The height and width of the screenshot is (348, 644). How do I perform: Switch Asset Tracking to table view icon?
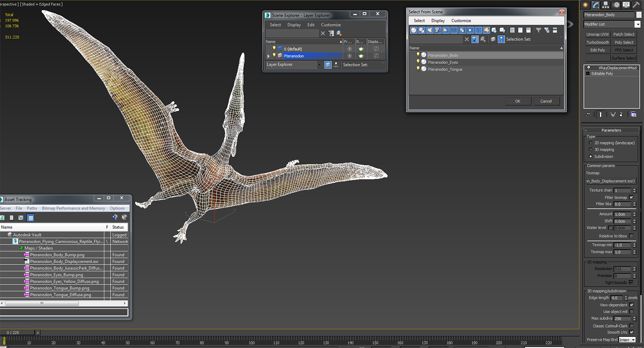click(30, 218)
